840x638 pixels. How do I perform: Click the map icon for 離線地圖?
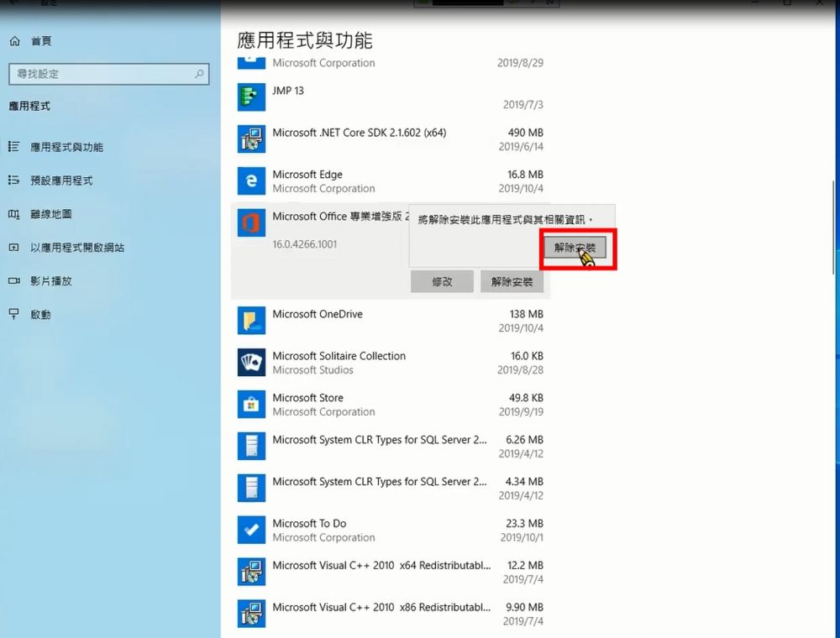pos(14,214)
